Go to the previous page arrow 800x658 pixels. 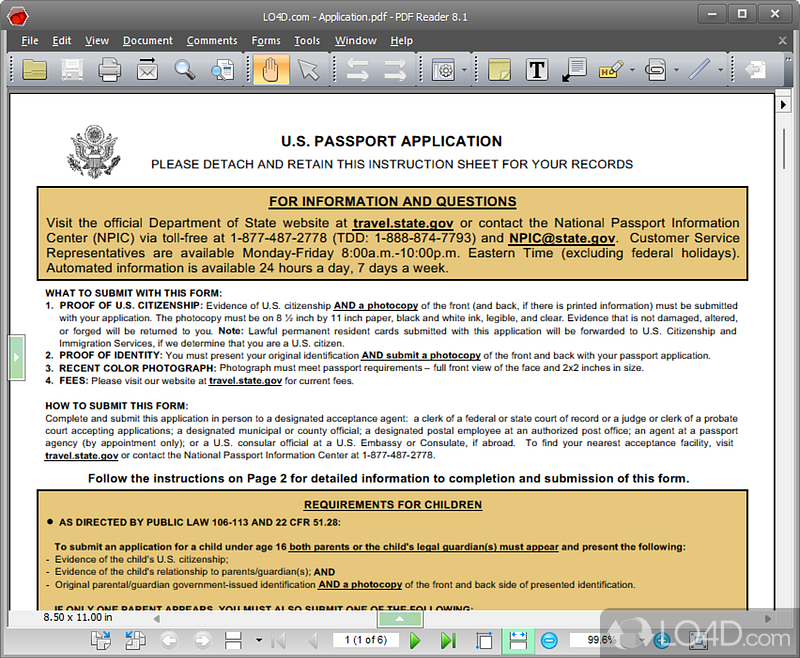(313, 640)
